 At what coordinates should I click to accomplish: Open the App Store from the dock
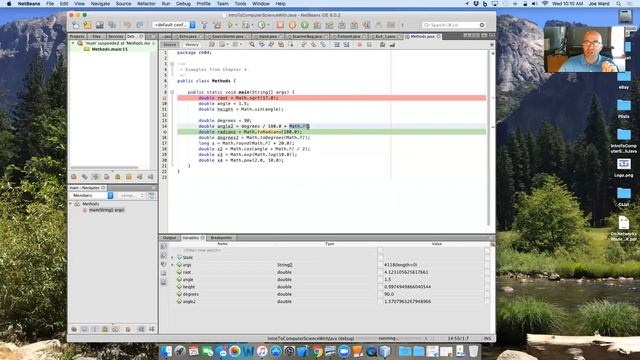point(276,351)
